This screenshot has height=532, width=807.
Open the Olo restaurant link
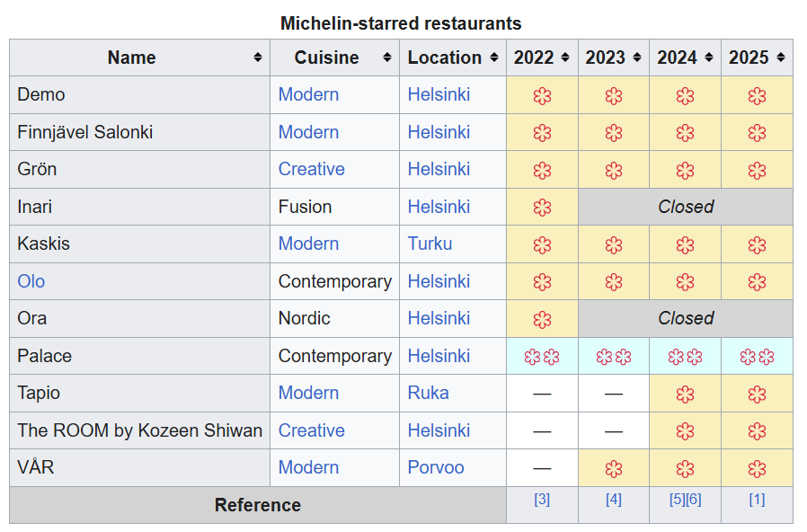(x=31, y=281)
